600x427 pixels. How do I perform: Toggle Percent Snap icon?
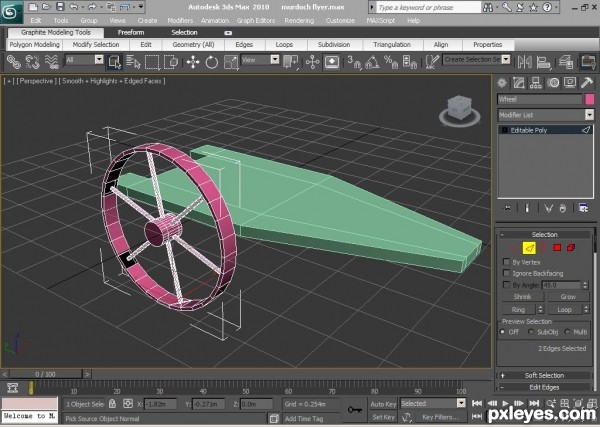(391, 62)
